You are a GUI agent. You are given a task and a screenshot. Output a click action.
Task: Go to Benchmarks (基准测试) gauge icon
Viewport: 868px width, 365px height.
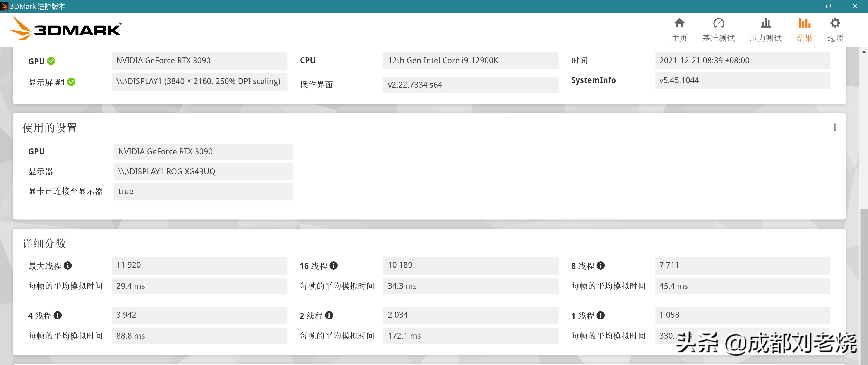(x=718, y=23)
